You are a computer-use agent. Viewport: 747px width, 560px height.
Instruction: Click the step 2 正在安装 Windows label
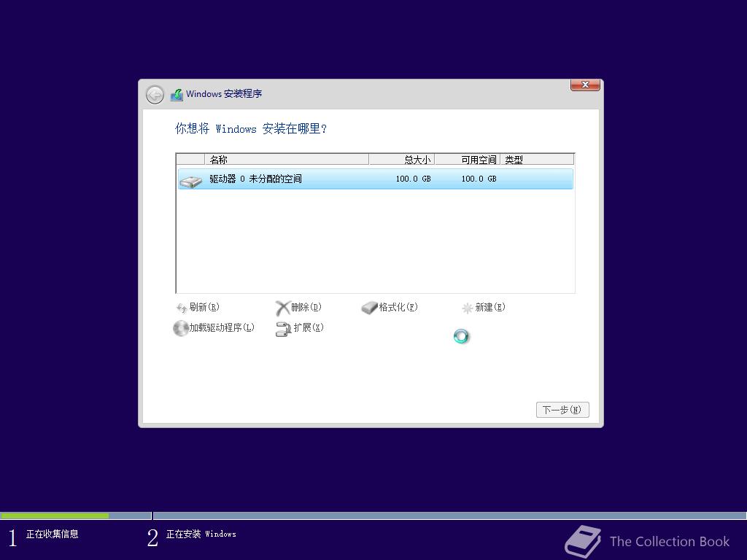[201, 534]
